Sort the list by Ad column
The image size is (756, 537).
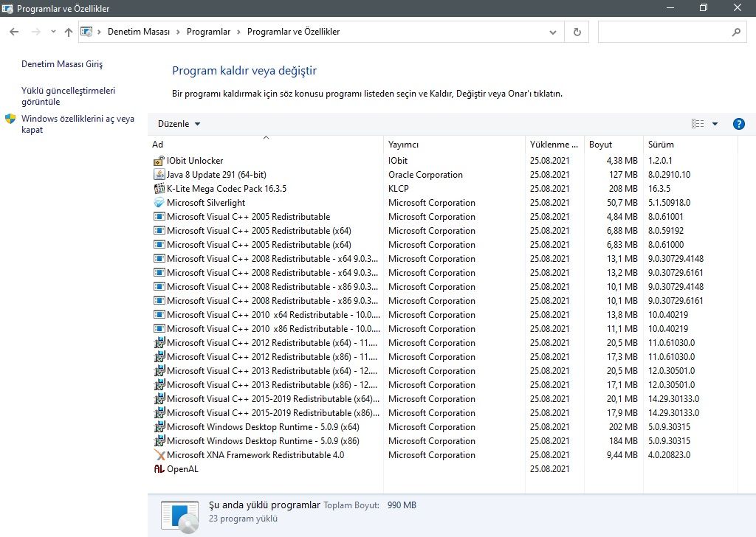pos(266,145)
